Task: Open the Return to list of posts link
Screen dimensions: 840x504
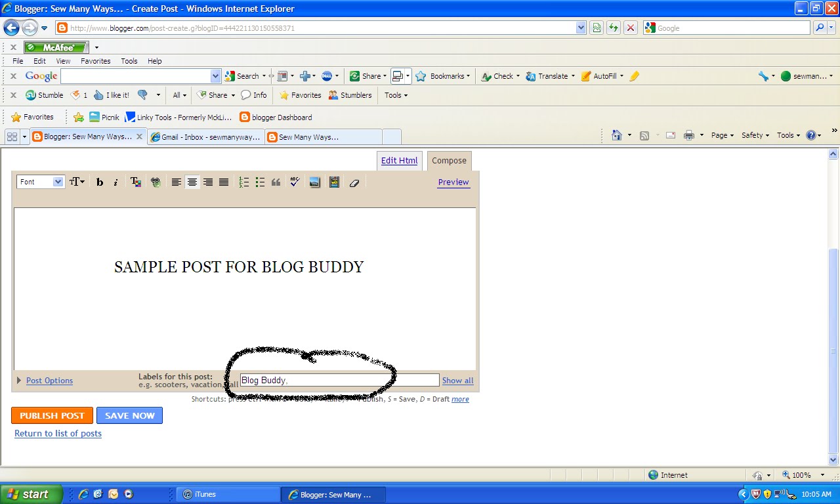Action: pos(58,433)
